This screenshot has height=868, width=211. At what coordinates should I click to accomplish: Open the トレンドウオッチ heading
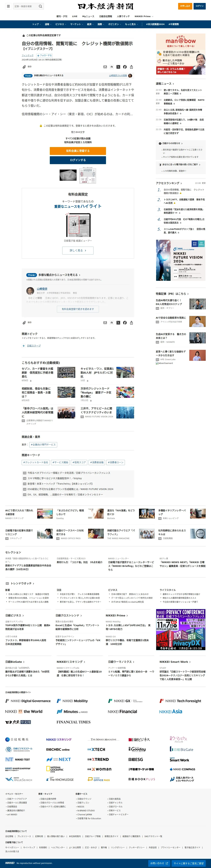(22, 583)
